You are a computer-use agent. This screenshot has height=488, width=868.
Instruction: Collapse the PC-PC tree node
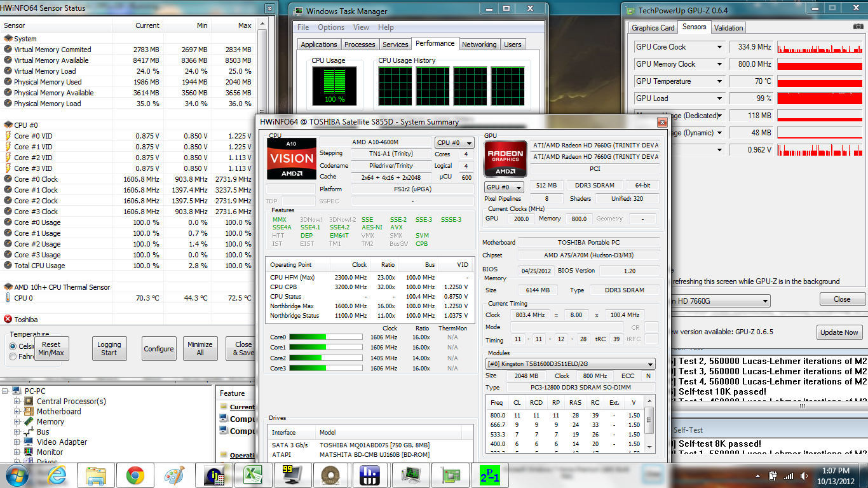click(x=6, y=391)
